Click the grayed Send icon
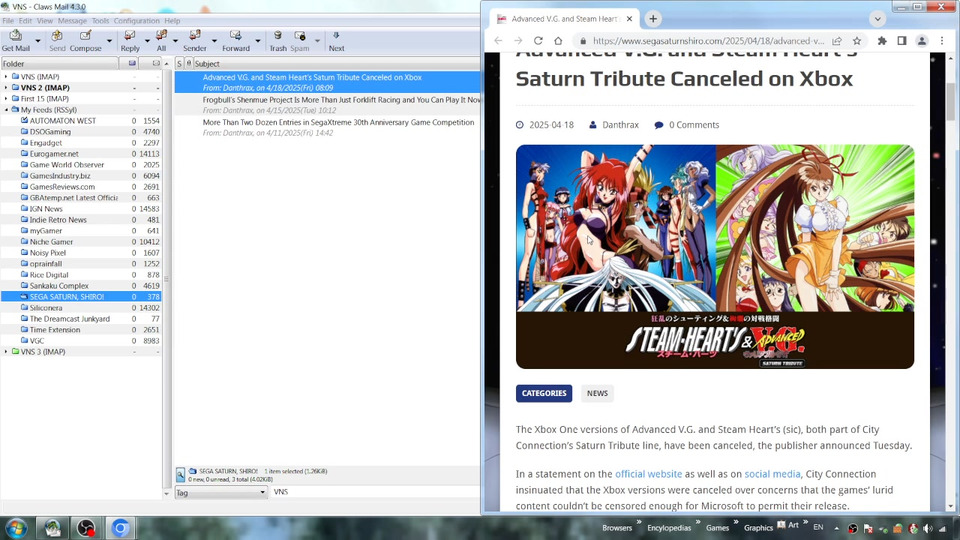 pos(57,36)
